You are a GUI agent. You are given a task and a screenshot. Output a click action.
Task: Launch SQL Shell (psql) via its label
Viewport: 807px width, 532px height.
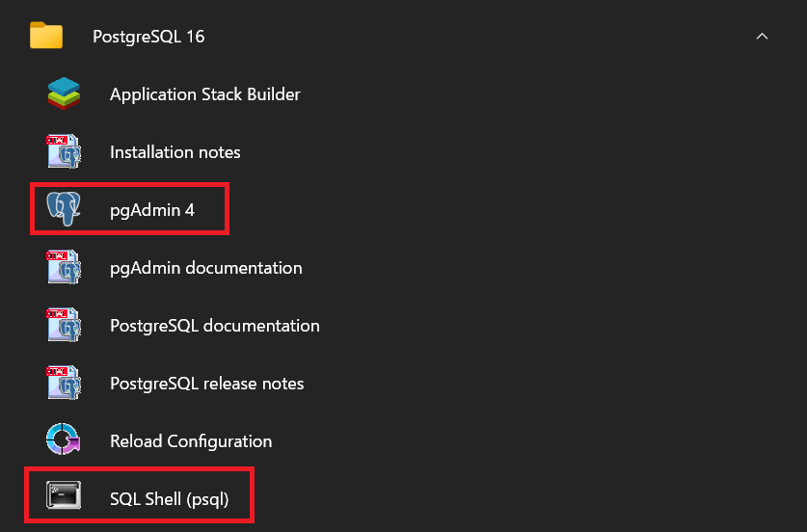[x=170, y=499]
